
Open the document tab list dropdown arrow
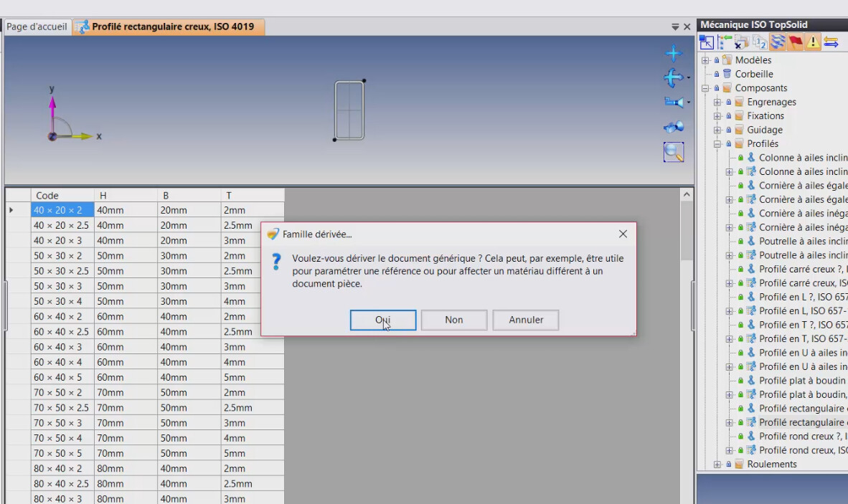point(675,27)
